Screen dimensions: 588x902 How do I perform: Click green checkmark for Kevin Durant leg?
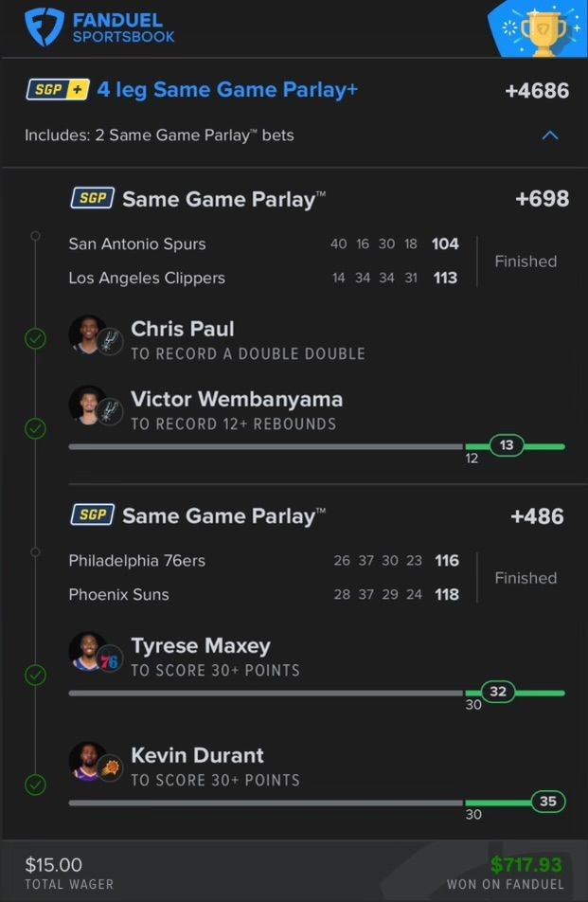coord(36,785)
